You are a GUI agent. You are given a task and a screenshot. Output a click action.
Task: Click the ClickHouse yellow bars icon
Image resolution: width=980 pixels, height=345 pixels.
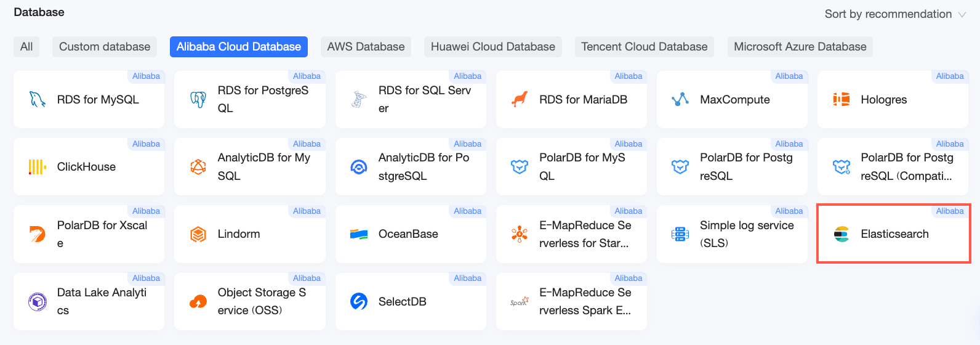click(38, 167)
